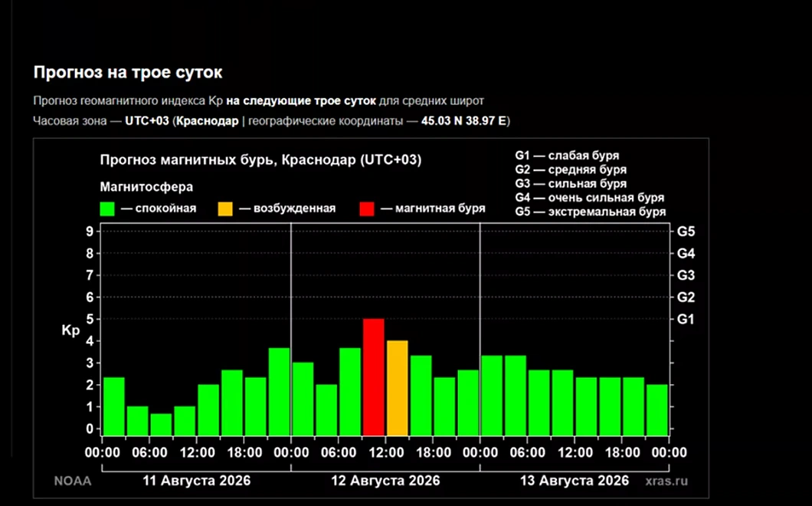Click the 'G4' label on the right axis
The width and height of the screenshot is (812, 506).
[x=686, y=254]
